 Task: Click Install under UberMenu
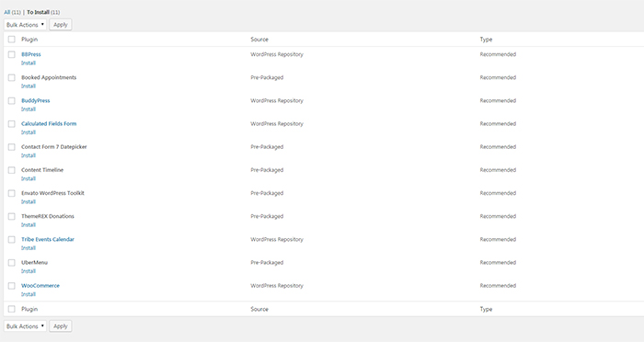tap(29, 271)
